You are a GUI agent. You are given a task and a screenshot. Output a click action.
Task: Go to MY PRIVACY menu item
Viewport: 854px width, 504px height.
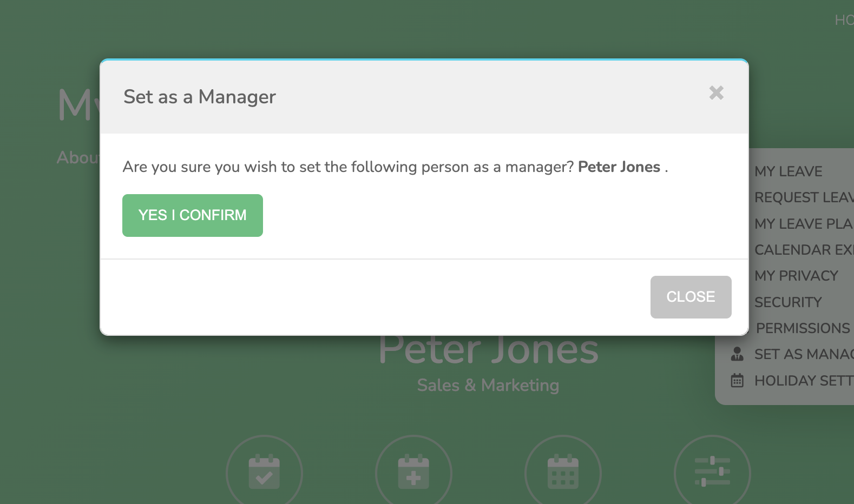pos(796,276)
